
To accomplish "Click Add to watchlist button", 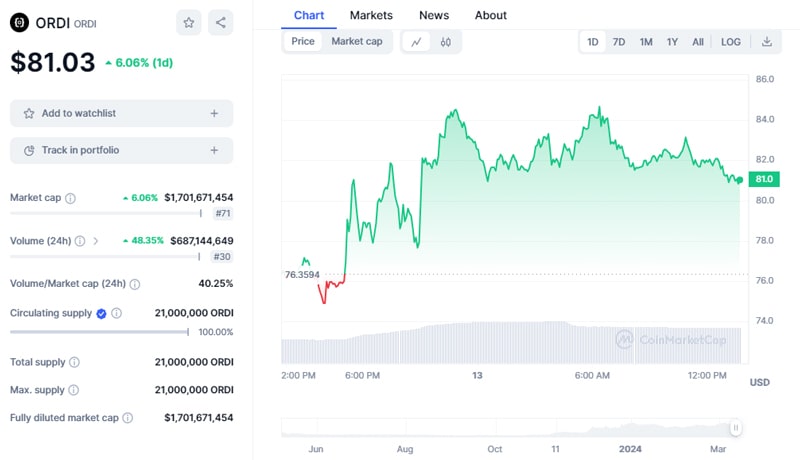I will tap(121, 113).
